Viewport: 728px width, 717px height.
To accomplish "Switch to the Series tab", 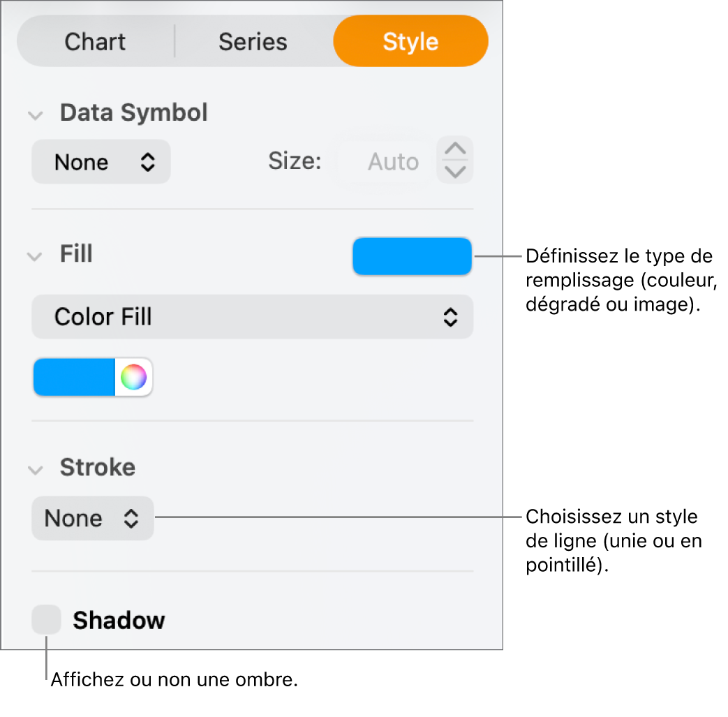I will click(253, 41).
